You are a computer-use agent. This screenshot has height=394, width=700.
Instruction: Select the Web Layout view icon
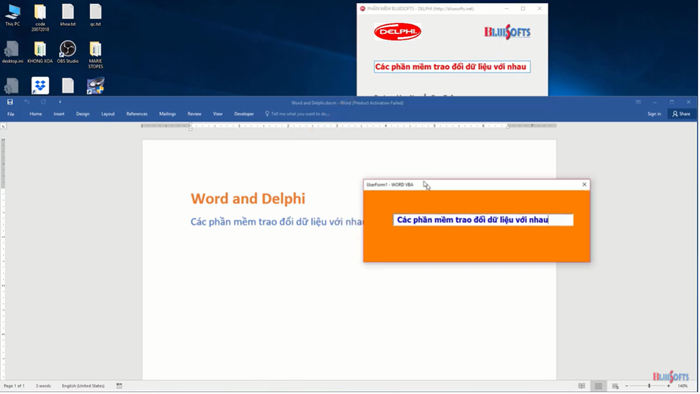tap(615, 386)
